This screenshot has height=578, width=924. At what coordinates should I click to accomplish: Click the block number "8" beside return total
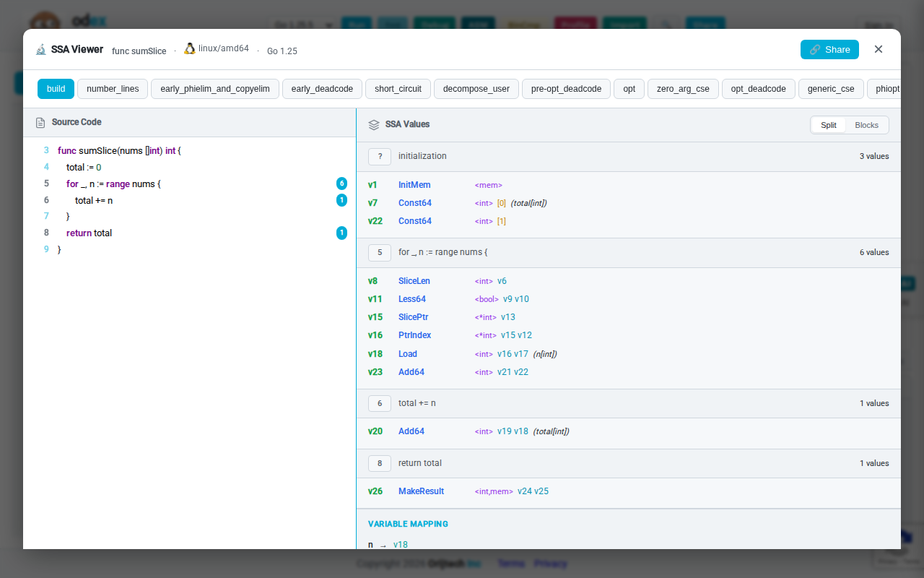tap(380, 463)
